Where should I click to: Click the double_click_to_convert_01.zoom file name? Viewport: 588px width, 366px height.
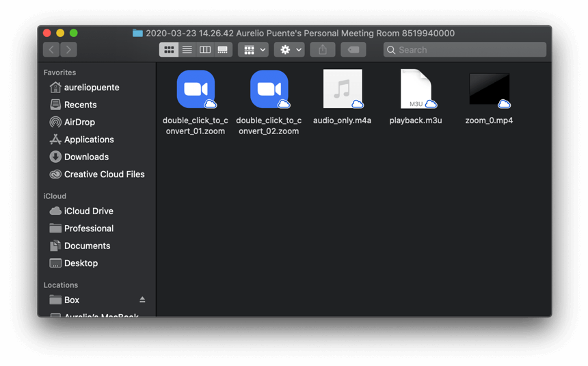[x=196, y=126]
